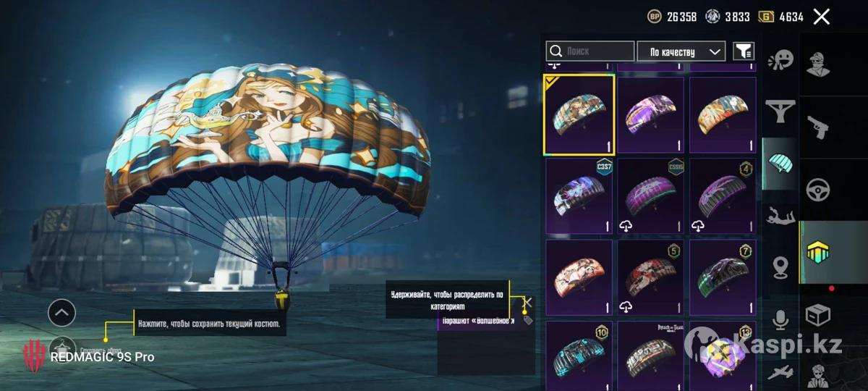Open the microphone voice category

(x=780, y=319)
